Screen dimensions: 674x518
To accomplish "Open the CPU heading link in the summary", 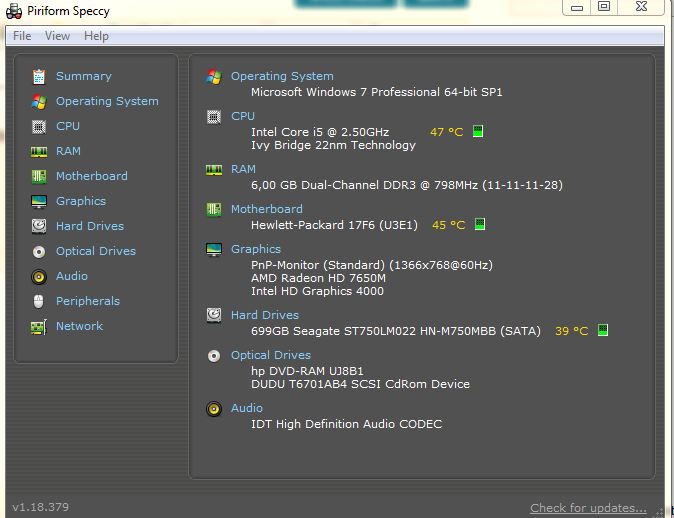I will pos(243,116).
